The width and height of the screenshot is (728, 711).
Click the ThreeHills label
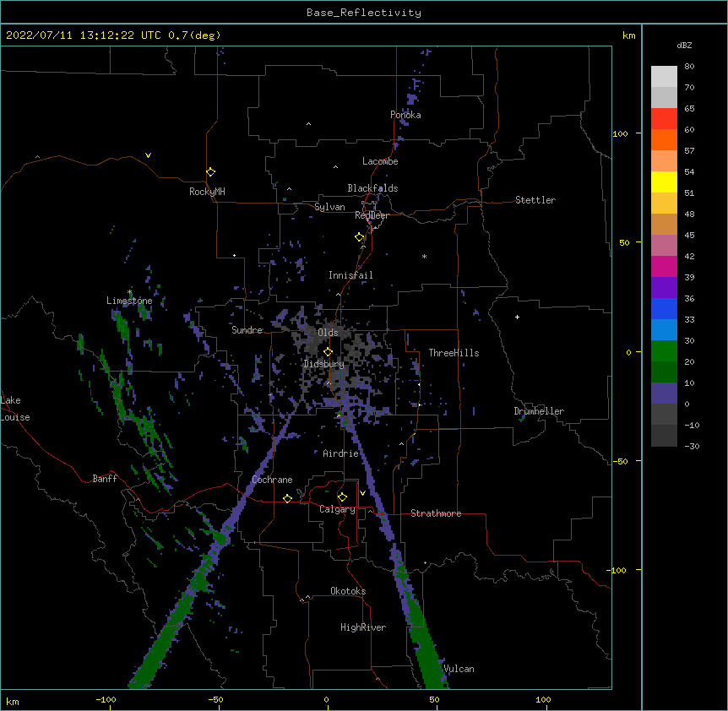[x=454, y=353]
